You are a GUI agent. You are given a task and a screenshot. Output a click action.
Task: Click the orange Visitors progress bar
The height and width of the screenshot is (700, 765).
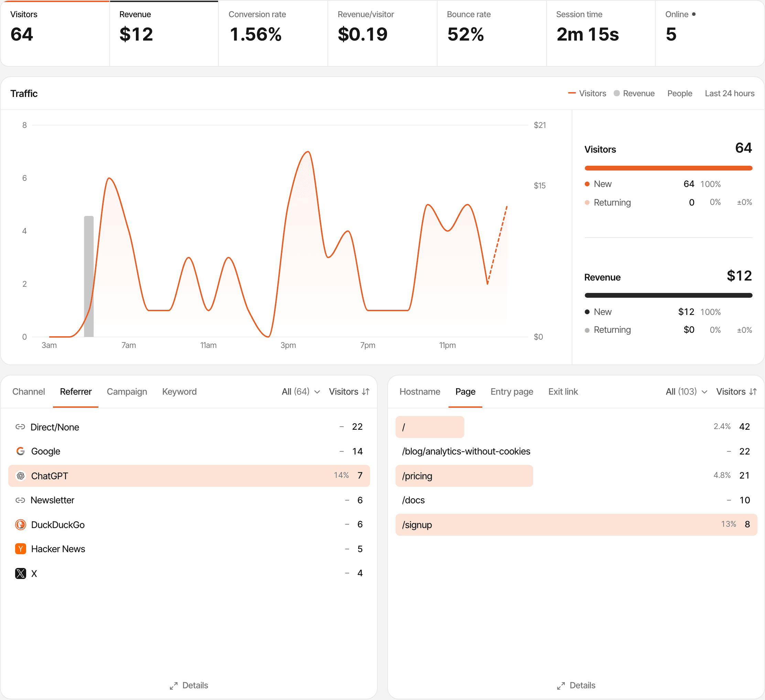pos(668,168)
